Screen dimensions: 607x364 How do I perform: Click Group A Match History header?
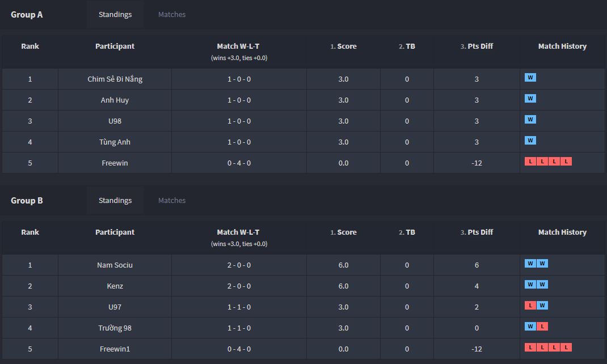tap(562, 46)
